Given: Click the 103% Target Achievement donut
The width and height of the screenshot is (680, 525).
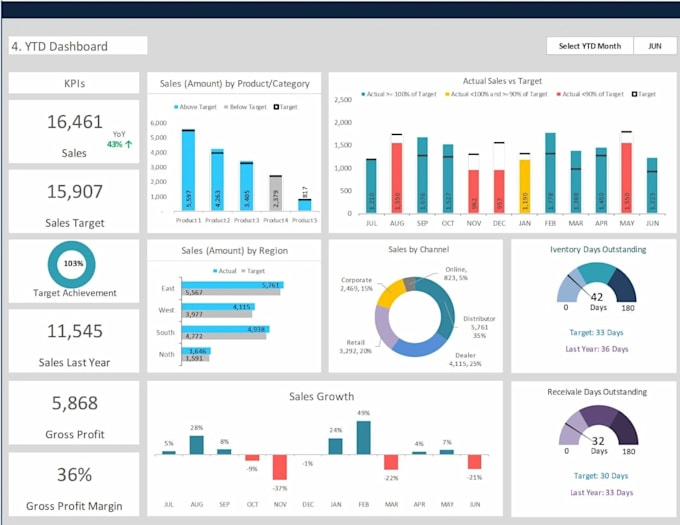Looking at the screenshot, I should (x=72, y=264).
